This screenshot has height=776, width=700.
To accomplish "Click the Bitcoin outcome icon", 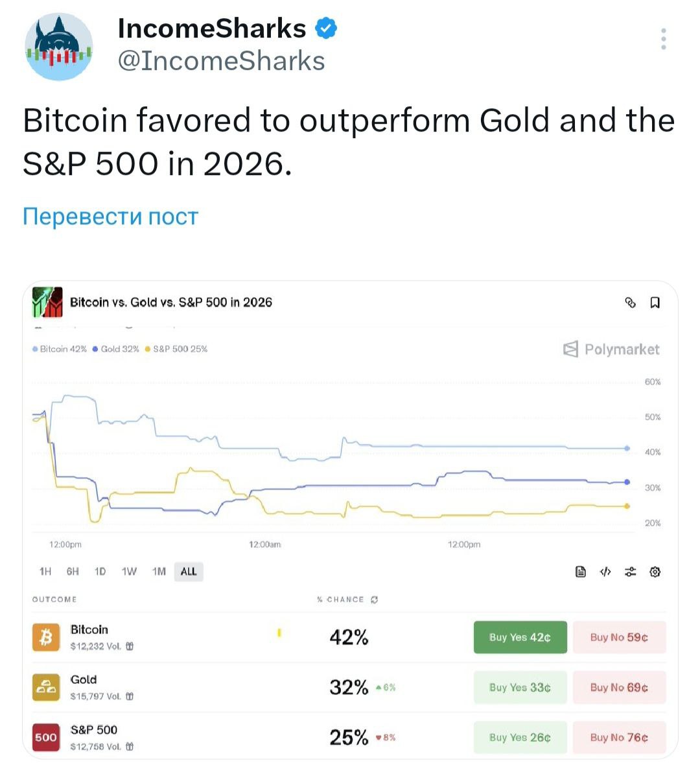I will (x=46, y=637).
